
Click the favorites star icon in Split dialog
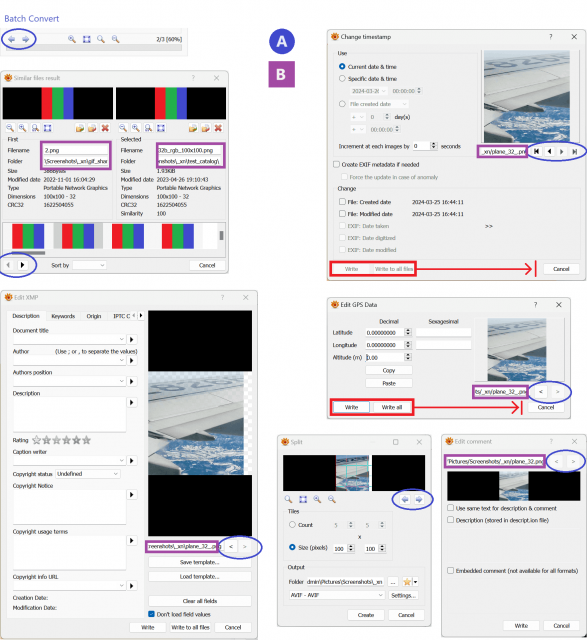[407, 582]
